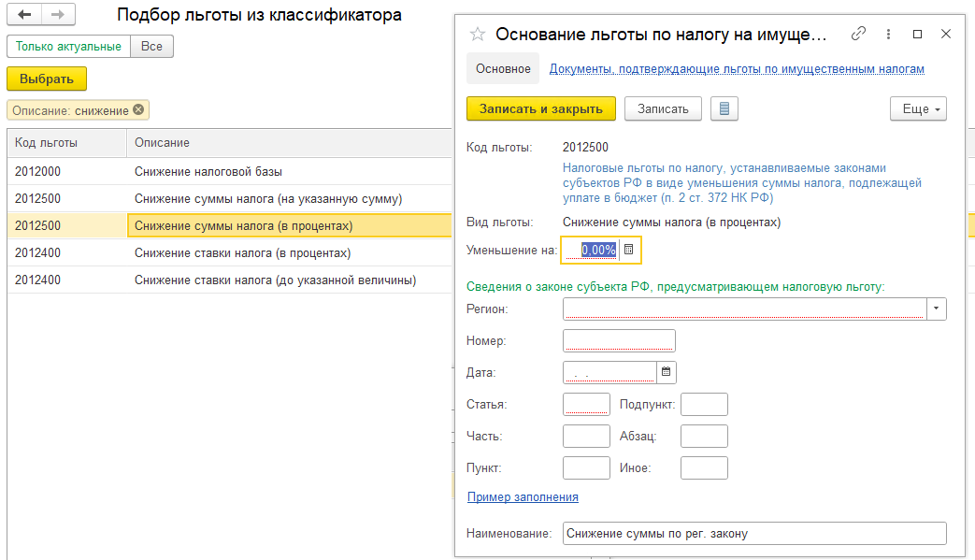The height and width of the screenshot is (560, 975).
Task: Open the Пример заполнения link
Action: pos(523,497)
